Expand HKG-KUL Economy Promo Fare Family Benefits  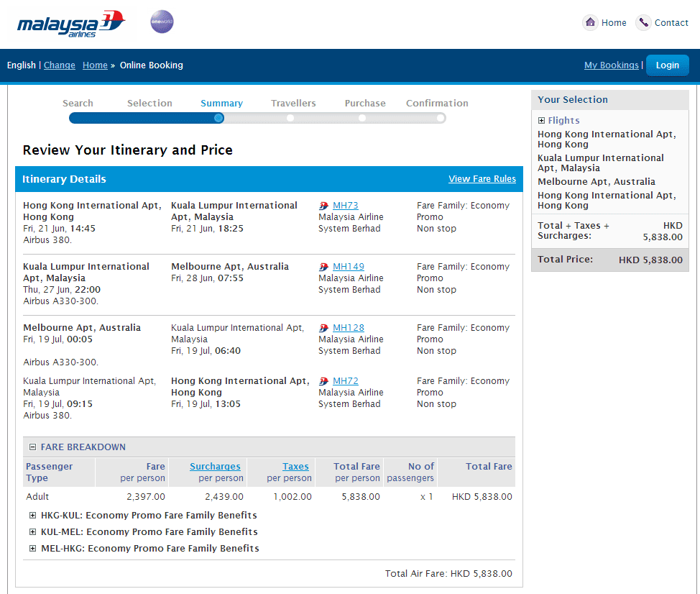(x=33, y=516)
